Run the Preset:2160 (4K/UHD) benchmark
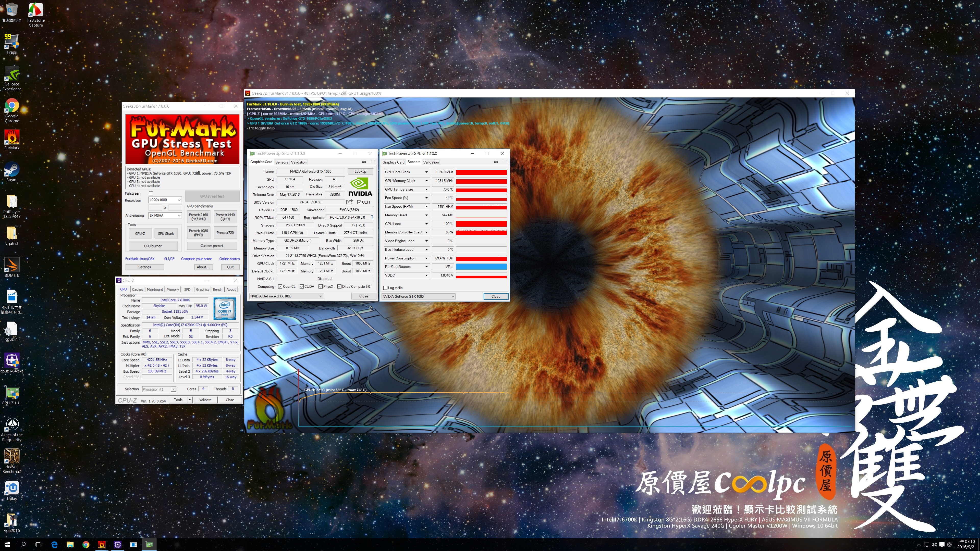The image size is (980, 551). coord(199,217)
